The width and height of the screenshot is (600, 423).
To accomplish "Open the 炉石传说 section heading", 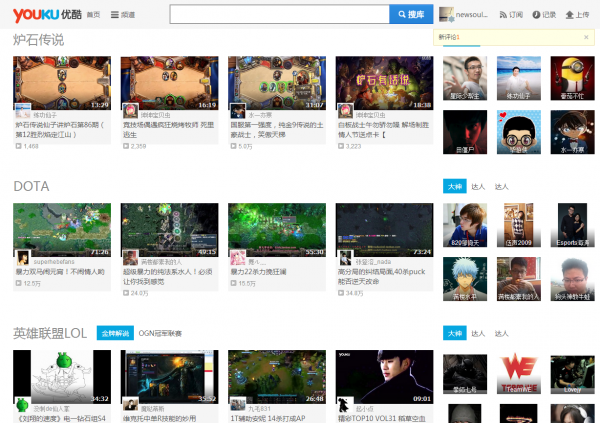I will tap(38, 40).
